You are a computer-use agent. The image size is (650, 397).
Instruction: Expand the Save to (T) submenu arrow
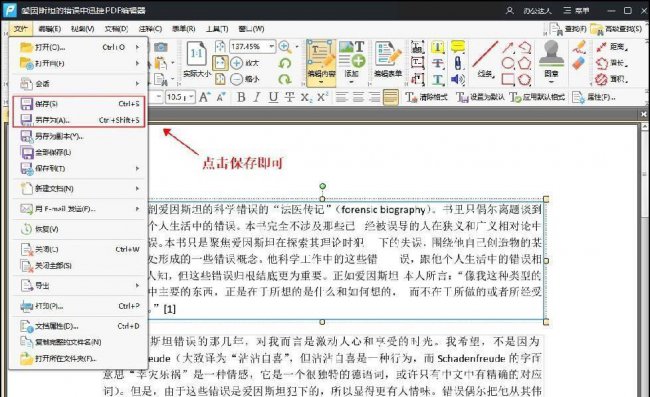coord(137,168)
